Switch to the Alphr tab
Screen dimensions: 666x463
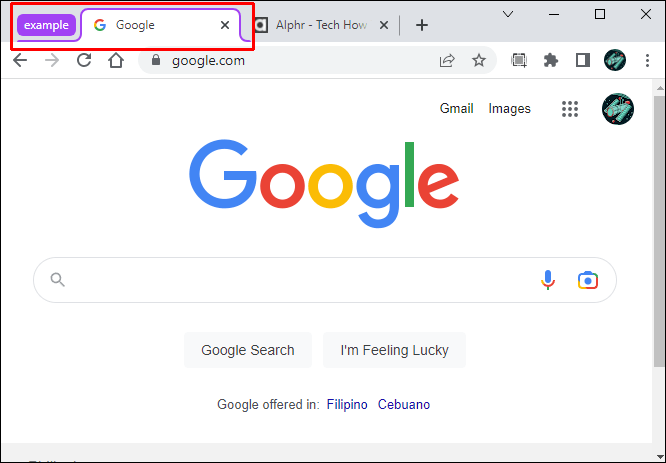(x=320, y=25)
